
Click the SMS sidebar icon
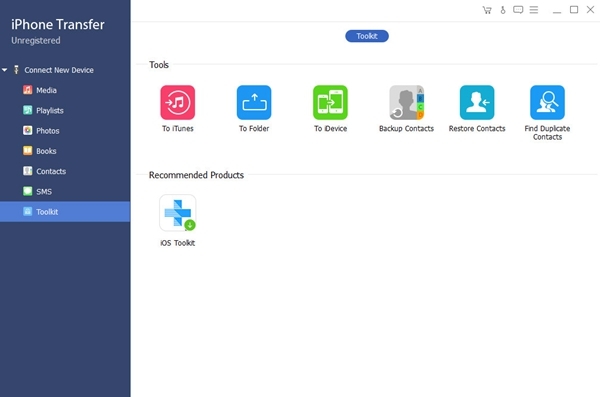pyautogui.click(x=28, y=191)
